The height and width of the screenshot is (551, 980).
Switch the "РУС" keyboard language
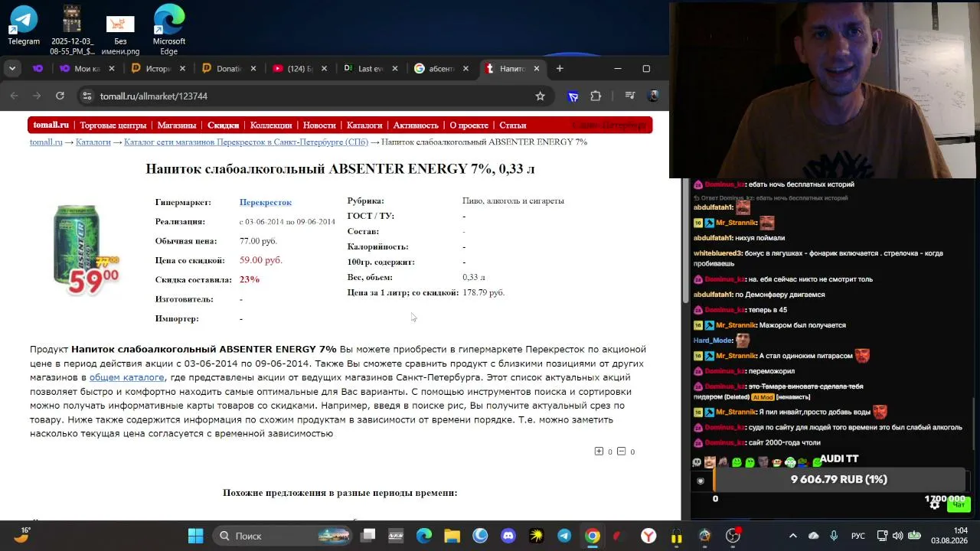(x=858, y=536)
